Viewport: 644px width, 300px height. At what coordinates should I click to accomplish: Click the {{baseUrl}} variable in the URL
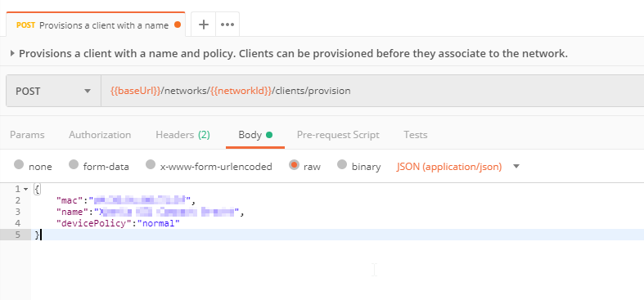point(135,91)
